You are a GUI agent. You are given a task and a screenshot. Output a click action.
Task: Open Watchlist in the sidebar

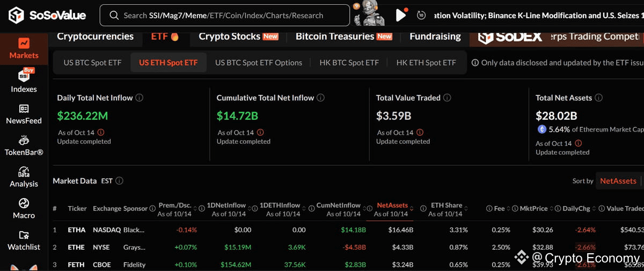coord(24,240)
